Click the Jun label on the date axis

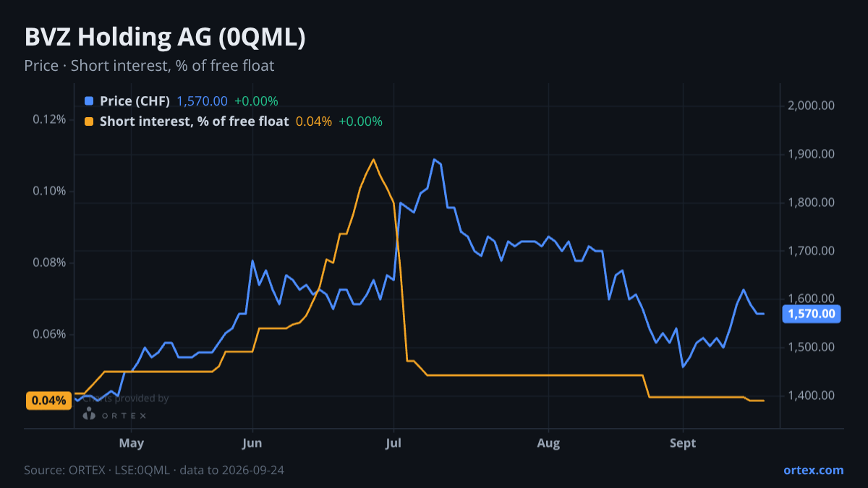[252, 443]
